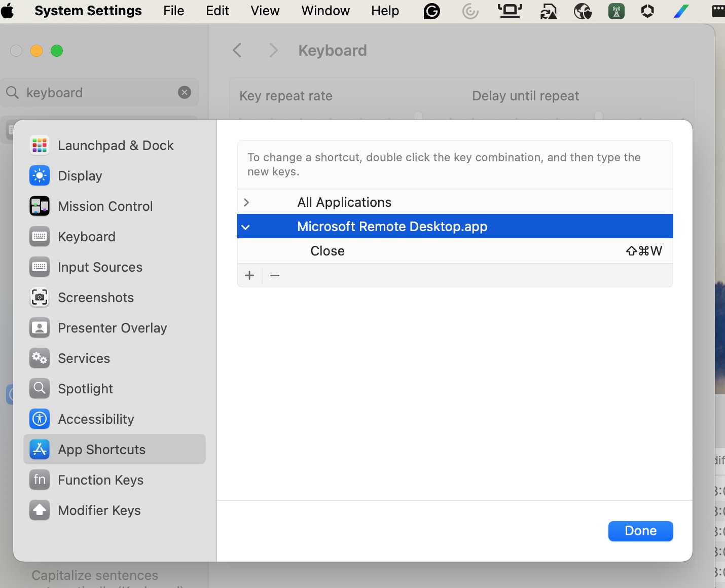Open the Help menu
725x588 pixels.
pyautogui.click(x=385, y=11)
